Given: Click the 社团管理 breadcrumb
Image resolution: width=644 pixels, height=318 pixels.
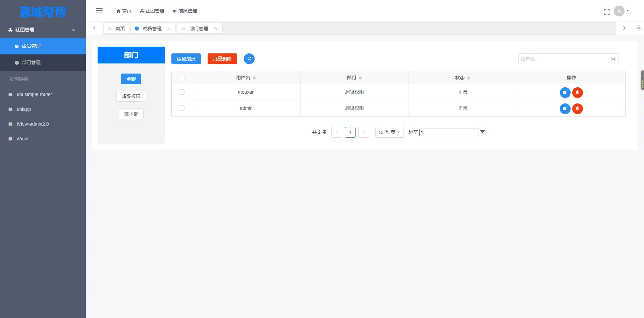Looking at the screenshot, I should (152, 11).
